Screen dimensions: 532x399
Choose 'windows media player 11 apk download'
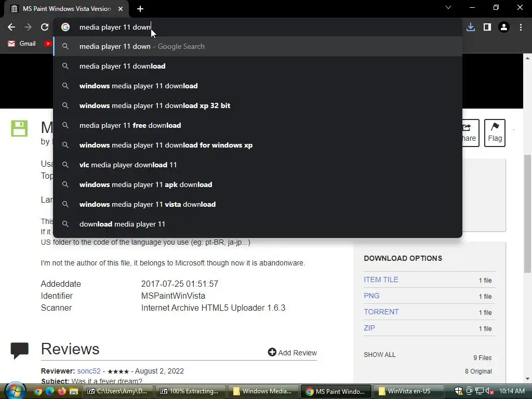[x=258, y=184]
